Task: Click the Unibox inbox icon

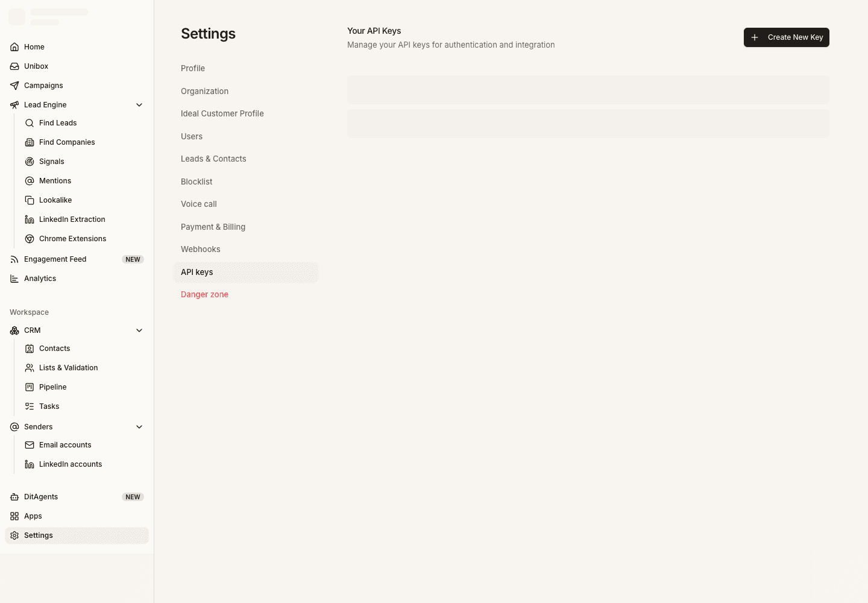Action: (14, 66)
